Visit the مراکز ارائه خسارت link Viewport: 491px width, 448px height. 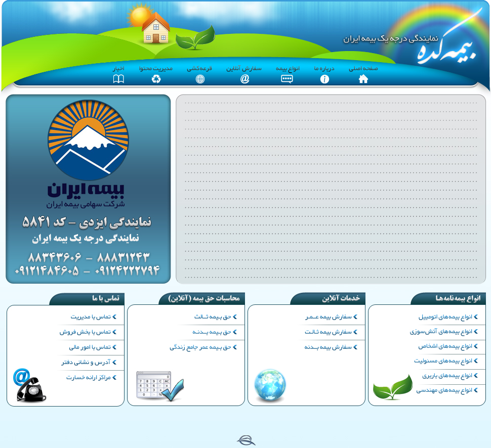click(89, 378)
